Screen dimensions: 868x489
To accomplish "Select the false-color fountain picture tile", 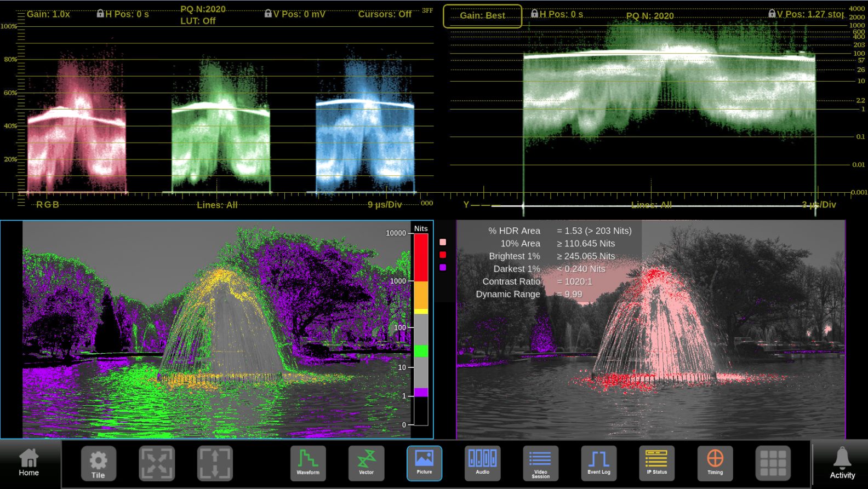I will (216, 329).
